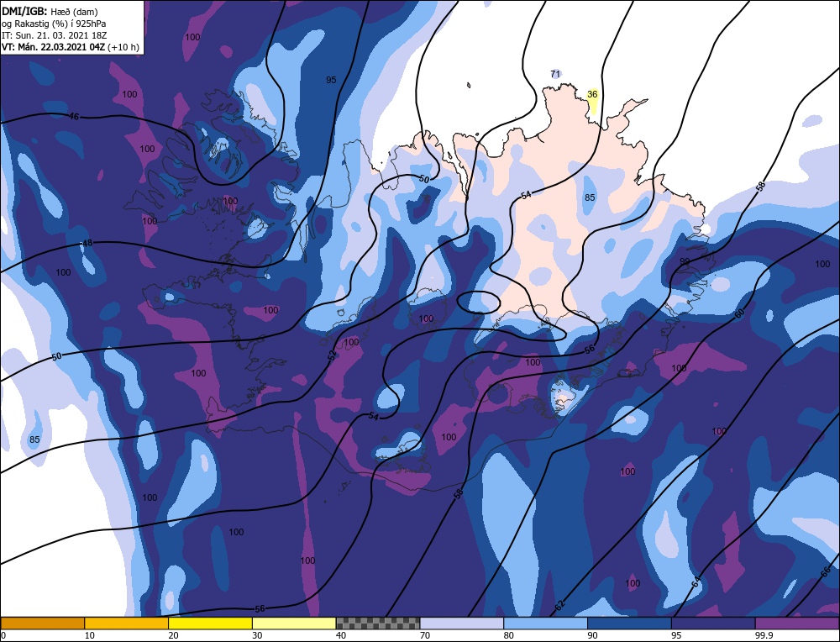This screenshot has width=840, height=642.
Task: Click the contour label "52"
Action: (x=332, y=355)
